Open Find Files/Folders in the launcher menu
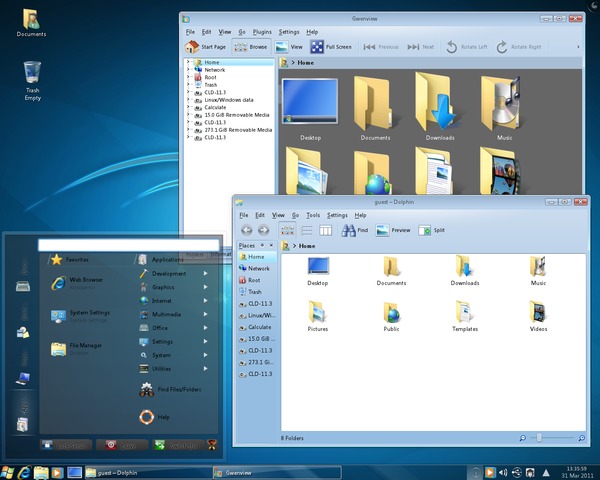The image size is (600, 480). click(178, 389)
